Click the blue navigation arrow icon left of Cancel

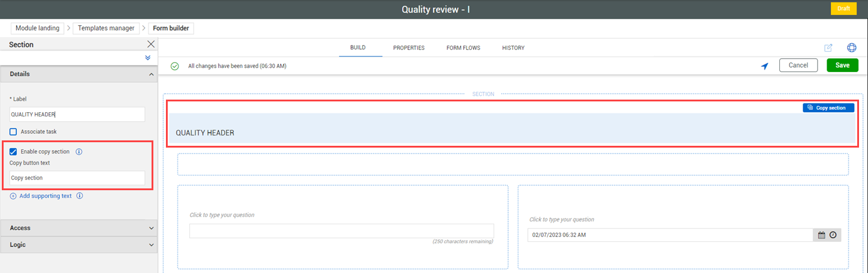click(764, 66)
